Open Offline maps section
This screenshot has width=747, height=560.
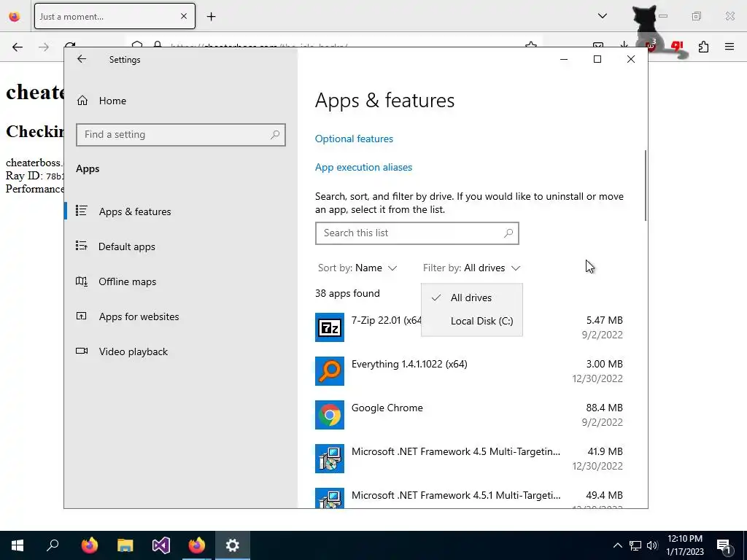tap(127, 281)
